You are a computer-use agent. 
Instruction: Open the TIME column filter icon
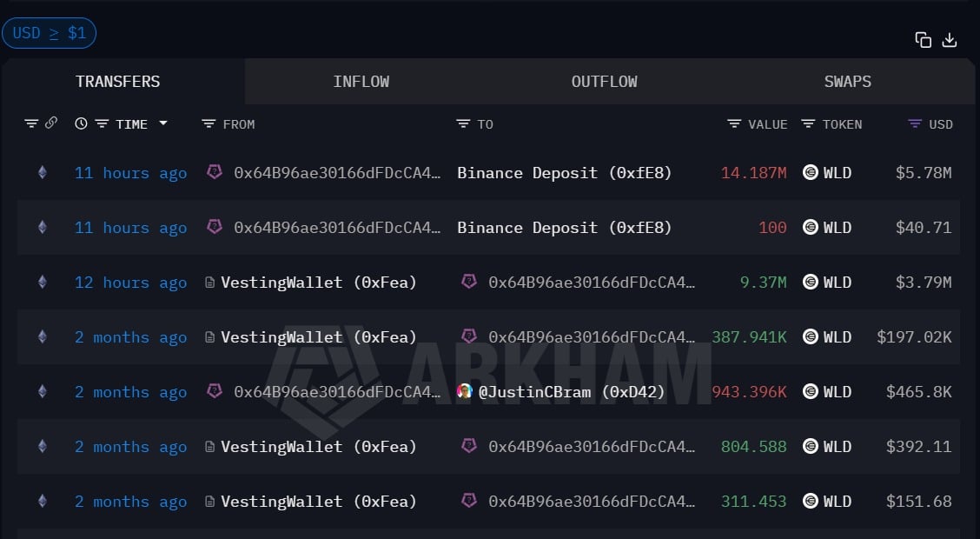coord(102,123)
